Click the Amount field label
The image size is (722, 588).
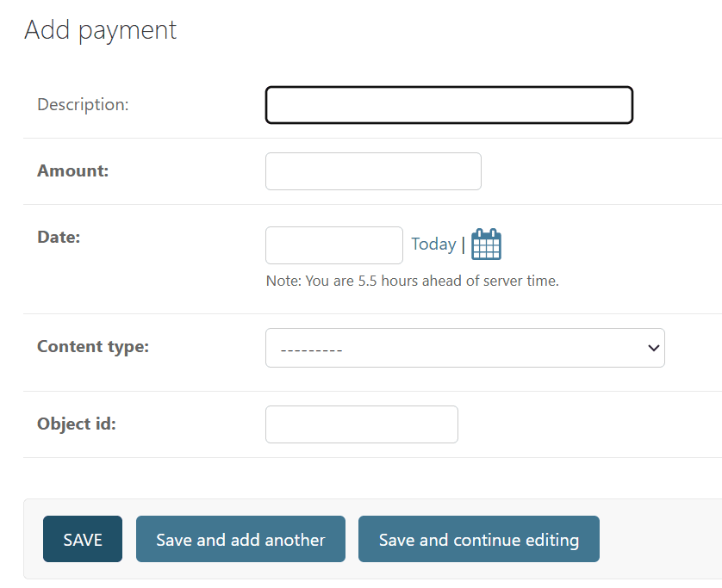coord(73,171)
